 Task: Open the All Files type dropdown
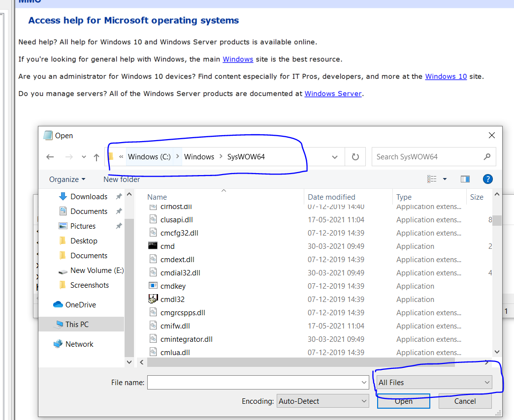coord(434,382)
